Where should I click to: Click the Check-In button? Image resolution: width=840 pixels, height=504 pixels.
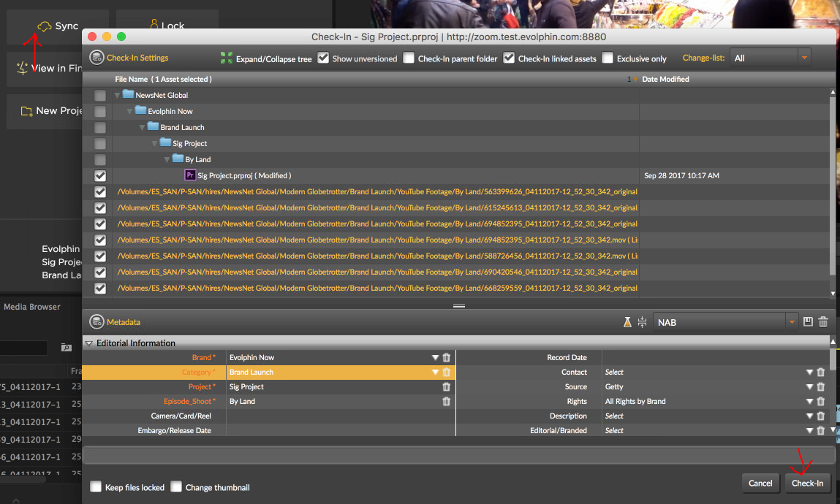[x=807, y=483]
